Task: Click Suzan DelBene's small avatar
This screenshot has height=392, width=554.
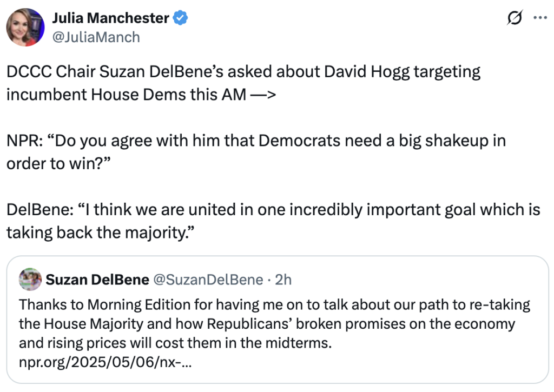Action: (x=30, y=280)
